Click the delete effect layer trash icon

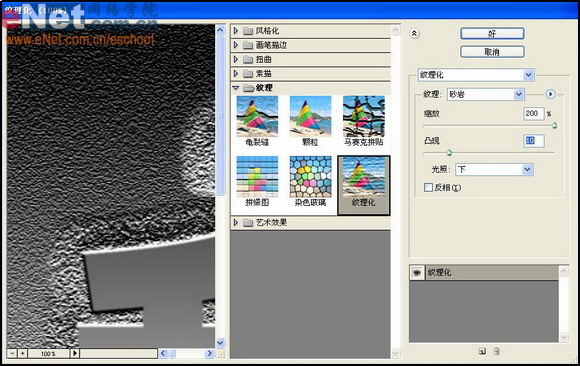(497, 351)
